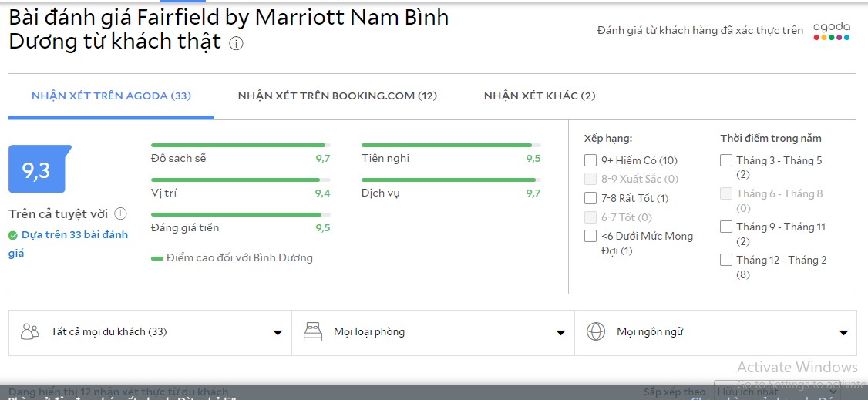Click green verified checkmark icon
The width and height of the screenshot is (868, 400).
click(x=13, y=235)
